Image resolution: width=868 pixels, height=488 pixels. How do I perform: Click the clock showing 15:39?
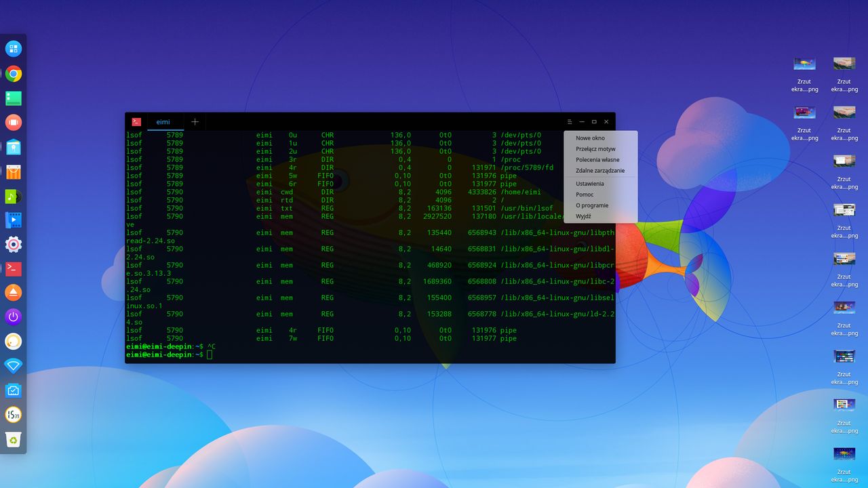(x=14, y=415)
